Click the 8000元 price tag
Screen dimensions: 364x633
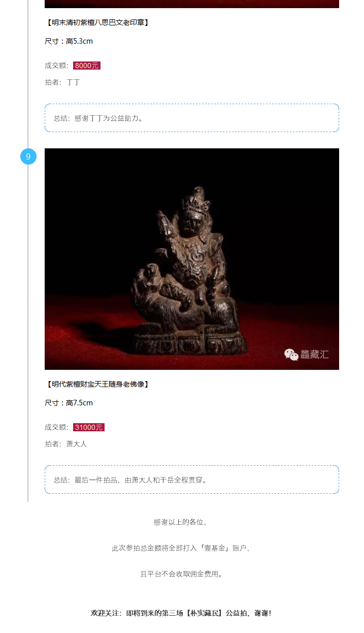click(x=87, y=66)
